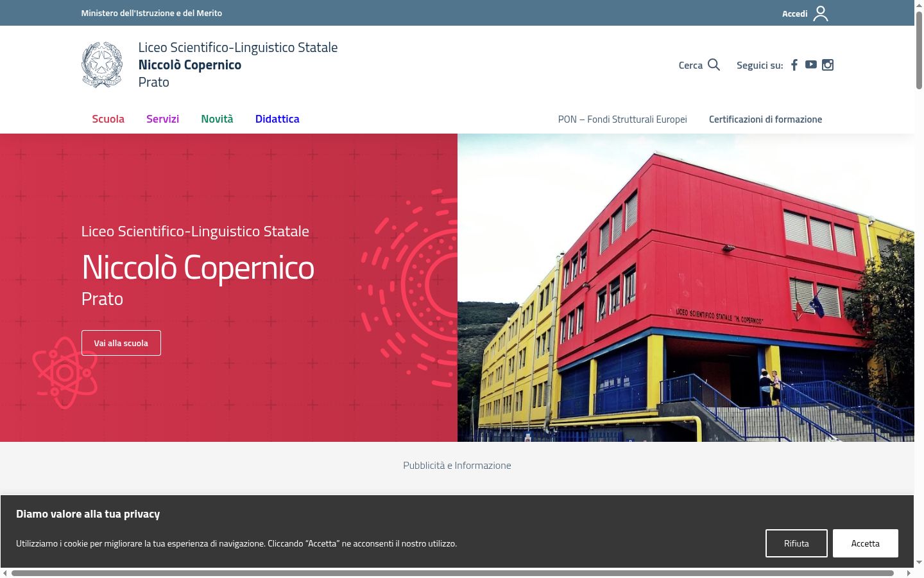
Task: Open the Facebook page icon
Action: [794, 65]
